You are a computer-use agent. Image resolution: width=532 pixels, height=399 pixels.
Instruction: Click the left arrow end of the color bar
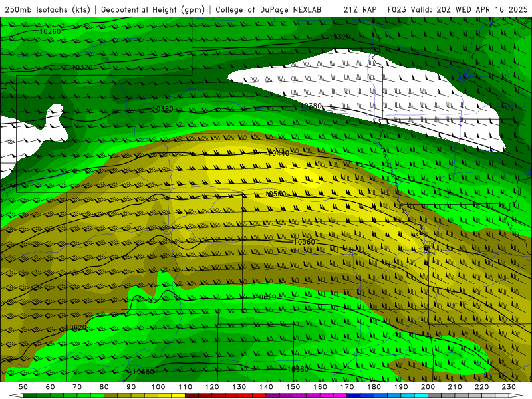pos(16,396)
